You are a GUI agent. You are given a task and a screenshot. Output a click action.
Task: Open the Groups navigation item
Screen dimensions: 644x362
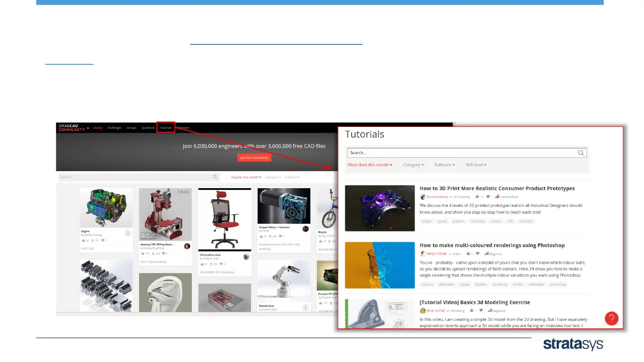click(131, 128)
